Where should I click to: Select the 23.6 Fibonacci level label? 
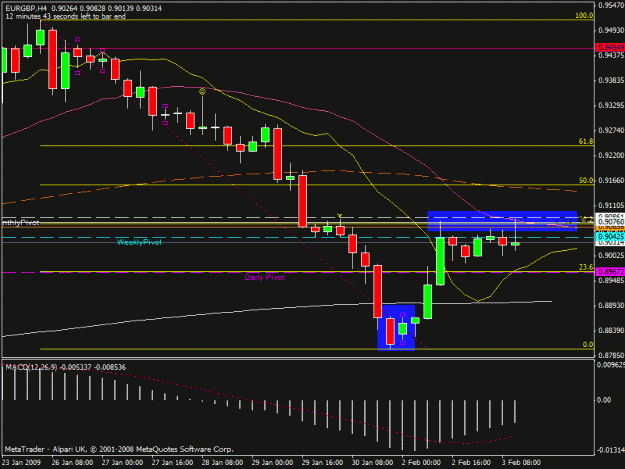point(586,267)
